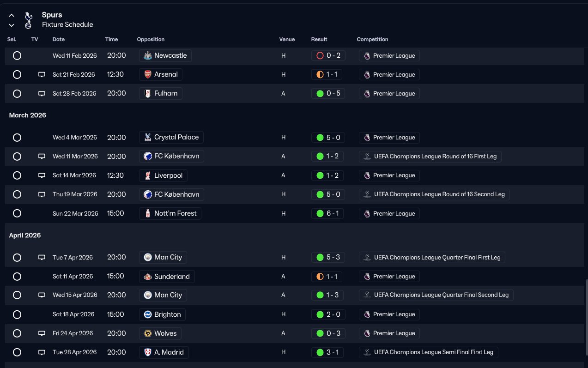
Task: View the 1 - 1 Arsenal result
Action: point(327,74)
